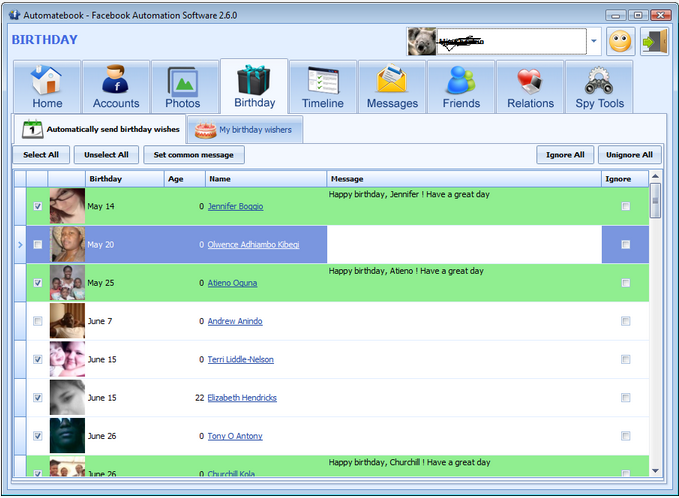Screen dimensions: 679x498
Task: Edit Jennifer's Happy birthday message cell
Action: point(464,206)
